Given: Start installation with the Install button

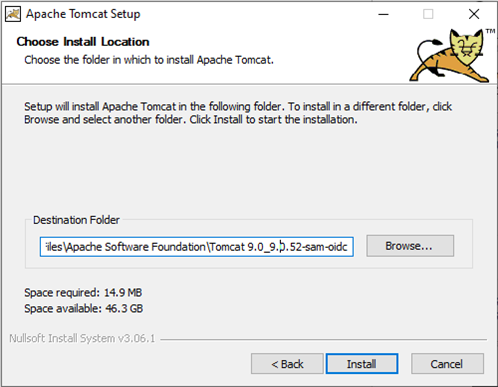Looking at the screenshot, I should pyautogui.click(x=362, y=364).
